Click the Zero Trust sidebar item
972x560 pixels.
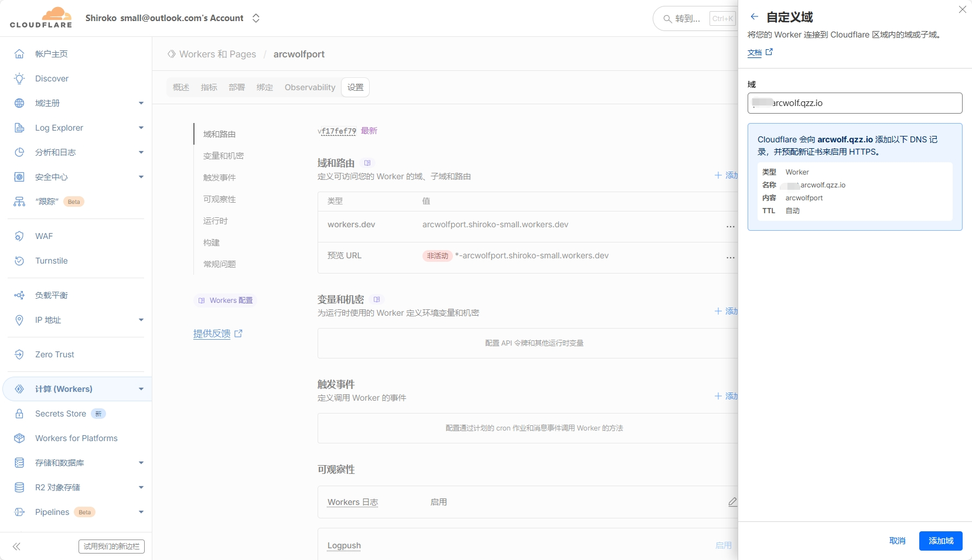[x=54, y=354]
